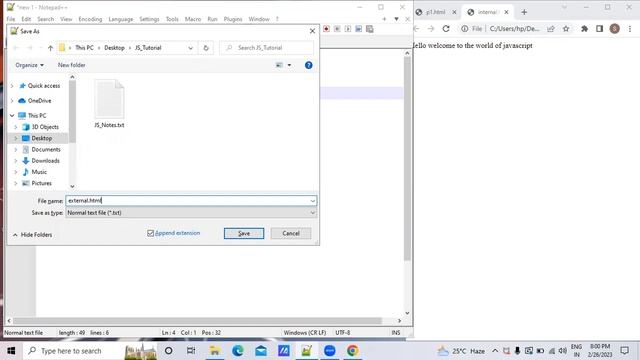The width and height of the screenshot is (640, 360).
Task: Open Chrome three-dot menu
Action: pyautogui.click(x=630, y=29)
